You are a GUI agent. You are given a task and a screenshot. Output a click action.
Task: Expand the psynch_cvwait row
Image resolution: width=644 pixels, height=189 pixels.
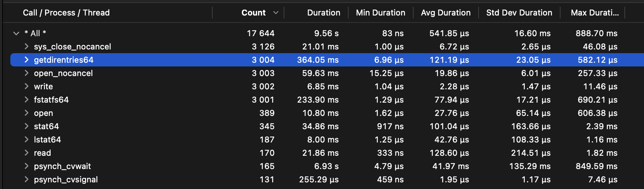point(26,166)
